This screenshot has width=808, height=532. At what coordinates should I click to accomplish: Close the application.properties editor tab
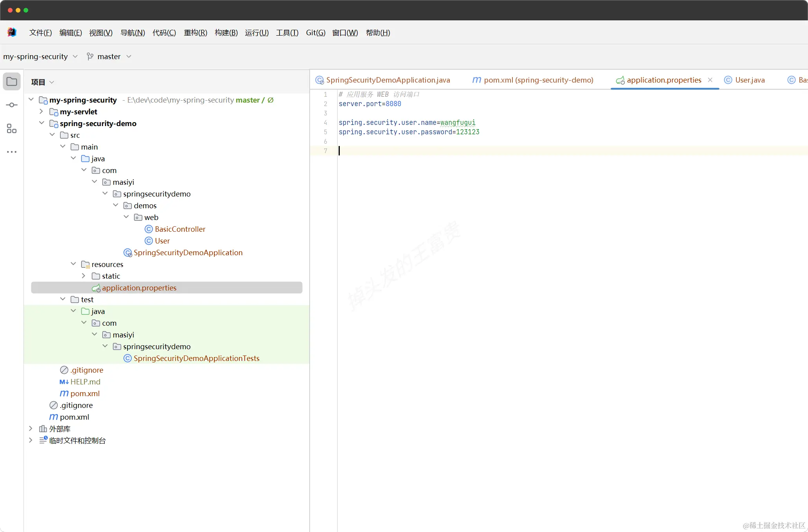710,80
